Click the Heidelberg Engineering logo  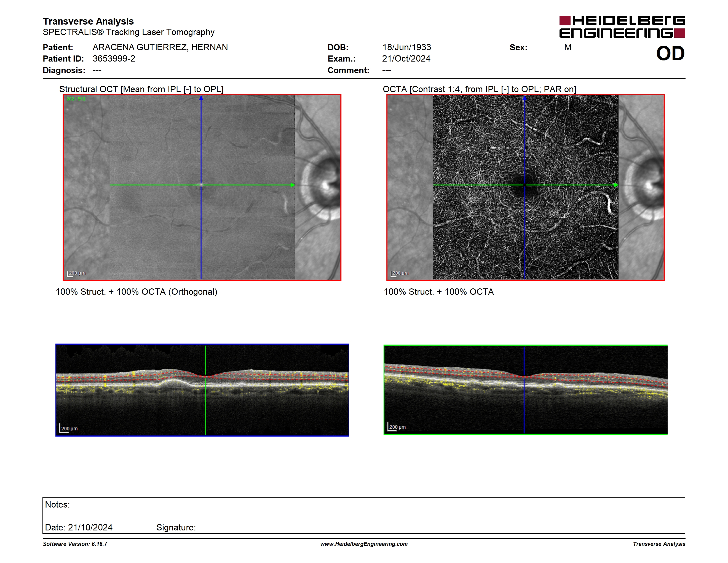pos(622,27)
